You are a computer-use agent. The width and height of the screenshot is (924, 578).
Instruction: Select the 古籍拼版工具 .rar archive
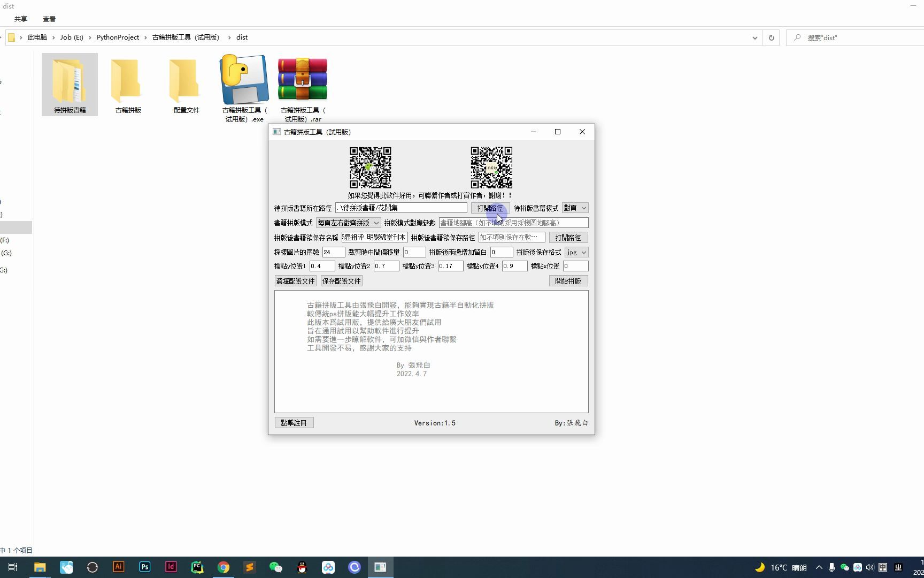(303, 88)
